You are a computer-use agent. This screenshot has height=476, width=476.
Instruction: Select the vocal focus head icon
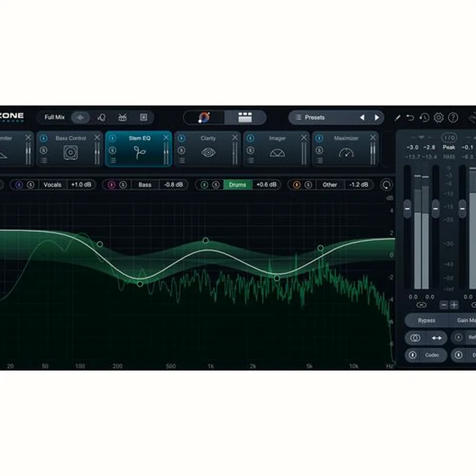(102, 118)
